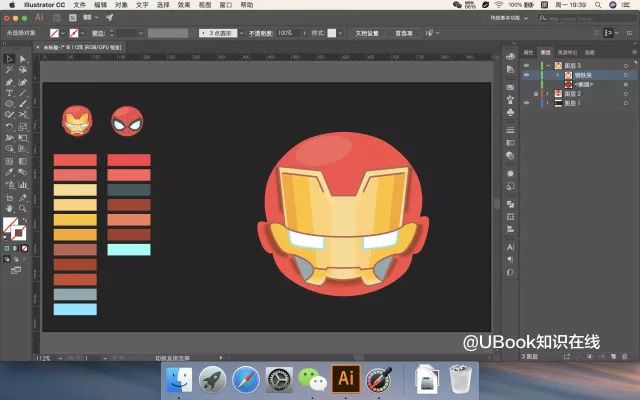
Task: Set paint to None in toolbox
Action: [24, 248]
